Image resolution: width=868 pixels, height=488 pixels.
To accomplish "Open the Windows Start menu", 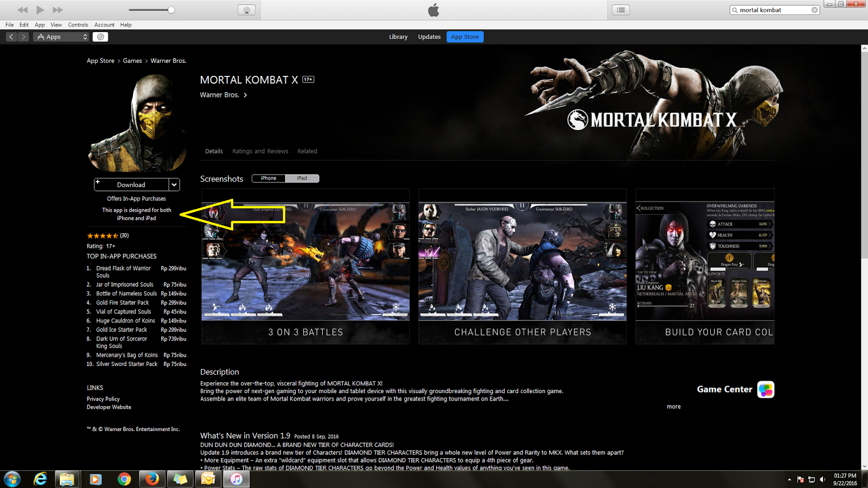I will (x=12, y=479).
